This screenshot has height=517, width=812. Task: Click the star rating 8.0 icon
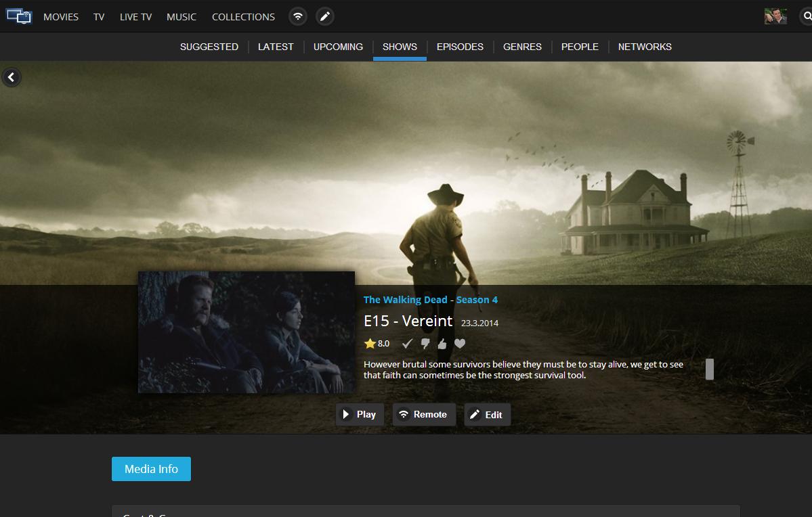pyautogui.click(x=370, y=343)
